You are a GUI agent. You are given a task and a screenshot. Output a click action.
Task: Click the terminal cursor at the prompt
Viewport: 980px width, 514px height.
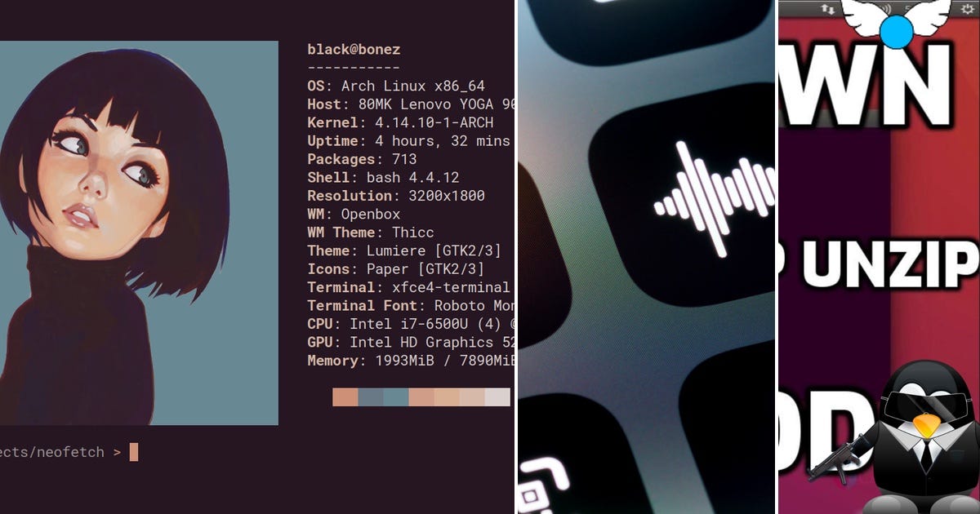tap(133, 451)
